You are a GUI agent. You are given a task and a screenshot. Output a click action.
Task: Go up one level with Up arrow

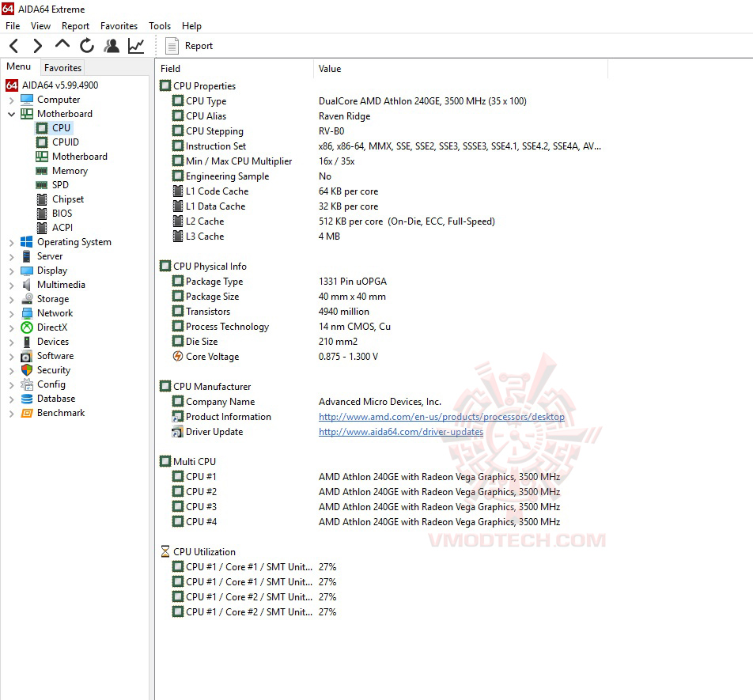(62, 44)
